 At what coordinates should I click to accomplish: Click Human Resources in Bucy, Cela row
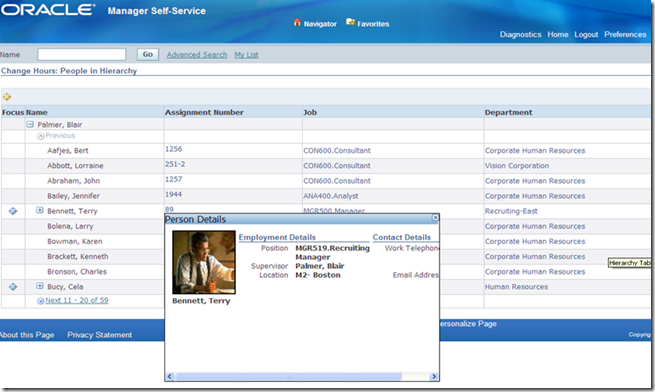[516, 287]
